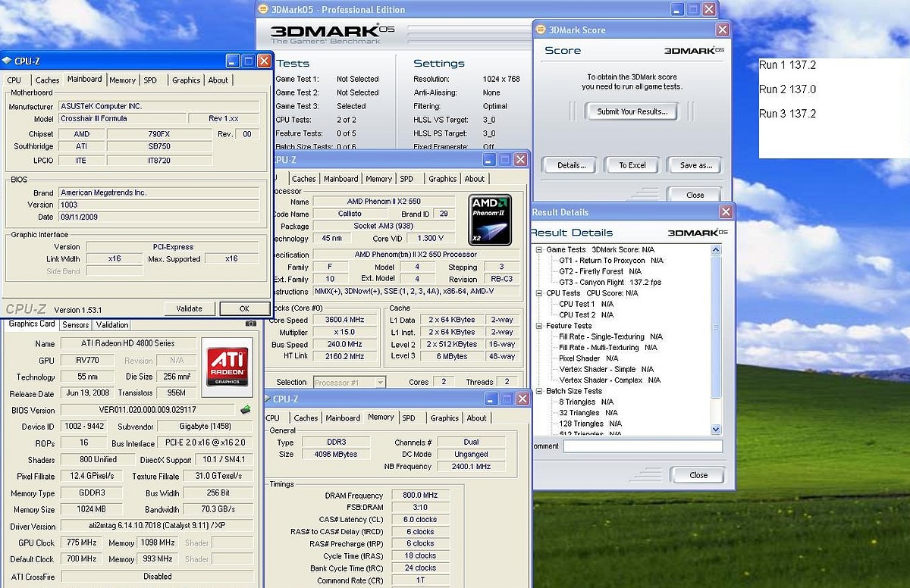The image size is (910, 588).
Task: Select Vertex Shader - Complex row
Action: point(610,380)
